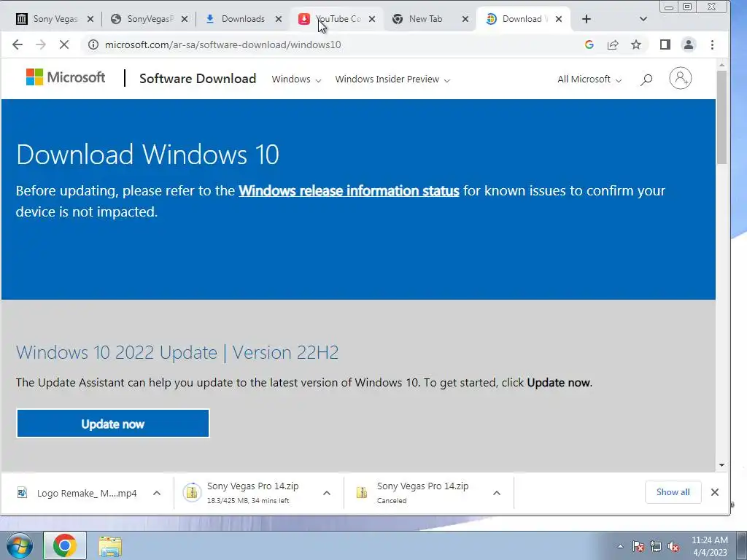Open Action Center flag icon in tray
The height and width of the screenshot is (560, 747).
click(x=638, y=546)
